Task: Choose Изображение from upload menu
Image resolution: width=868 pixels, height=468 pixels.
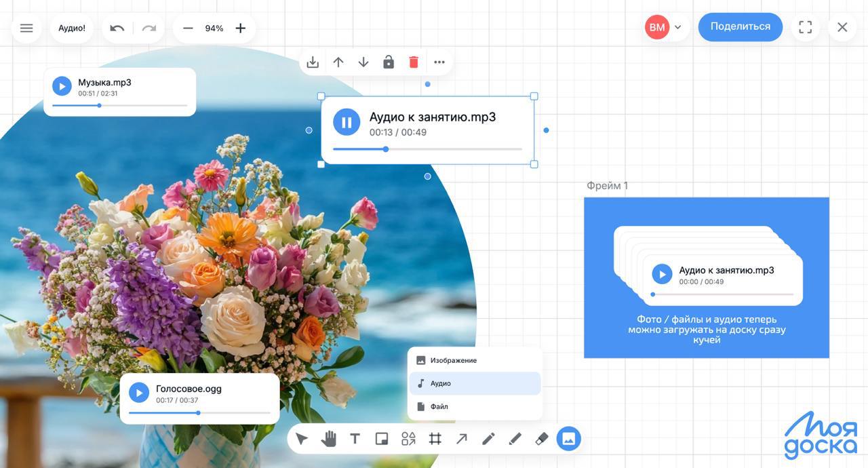Action: [x=475, y=360]
